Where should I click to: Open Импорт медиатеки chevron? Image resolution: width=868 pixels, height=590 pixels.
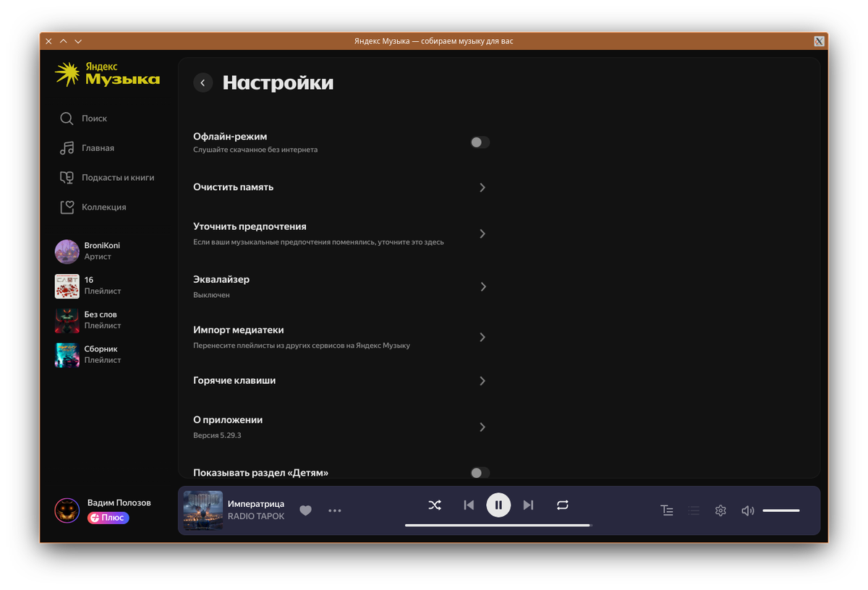pyautogui.click(x=482, y=337)
